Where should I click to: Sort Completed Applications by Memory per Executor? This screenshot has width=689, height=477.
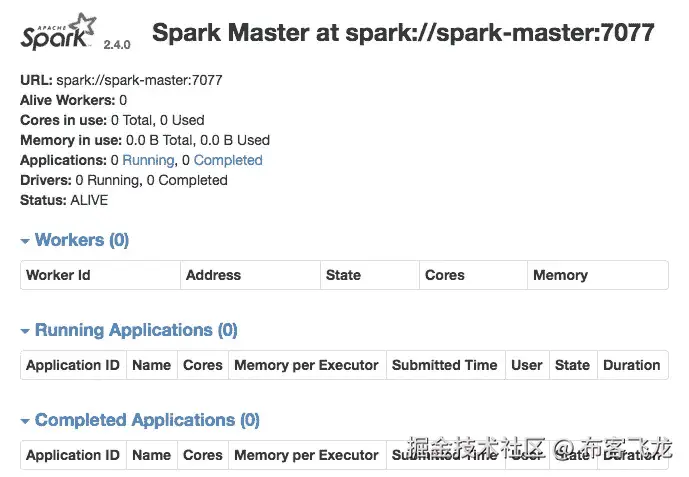307,455
